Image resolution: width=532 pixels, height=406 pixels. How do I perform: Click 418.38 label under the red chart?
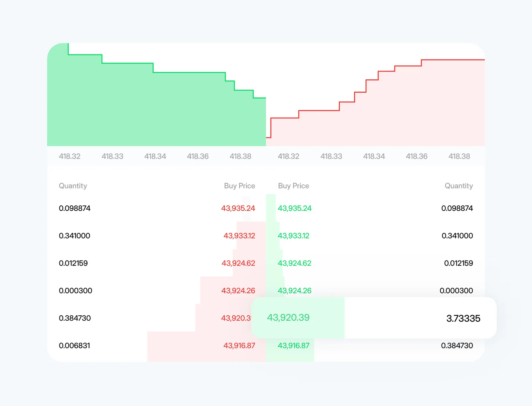459,156
